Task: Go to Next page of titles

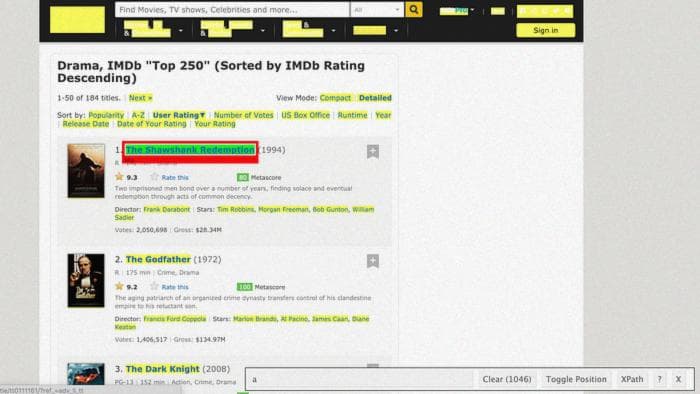Action: [x=140, y=98]
